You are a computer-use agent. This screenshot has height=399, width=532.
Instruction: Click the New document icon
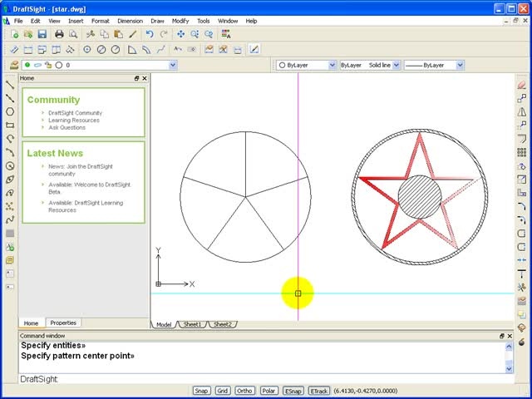pos(15,34)
